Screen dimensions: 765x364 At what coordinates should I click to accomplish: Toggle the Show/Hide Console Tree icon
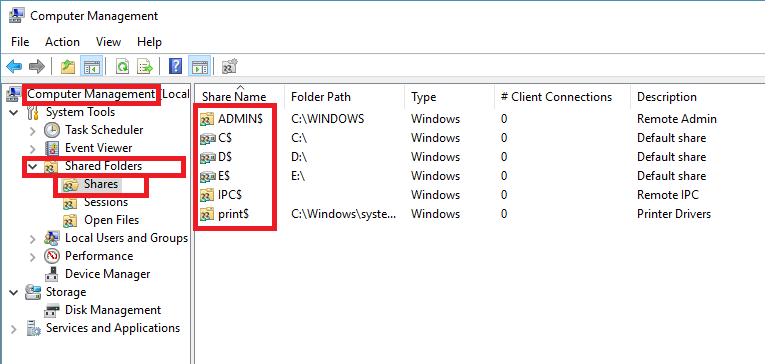click(x=91, y=66)
